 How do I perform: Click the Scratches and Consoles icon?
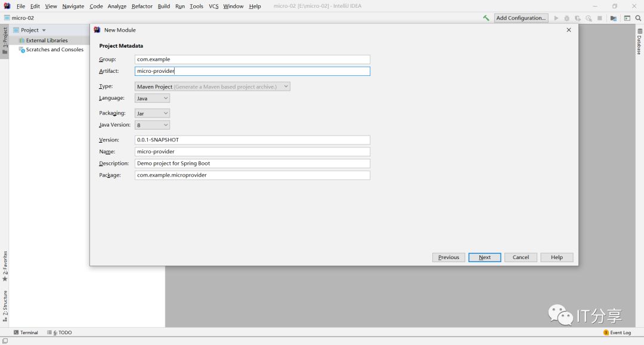coord(22,50)
